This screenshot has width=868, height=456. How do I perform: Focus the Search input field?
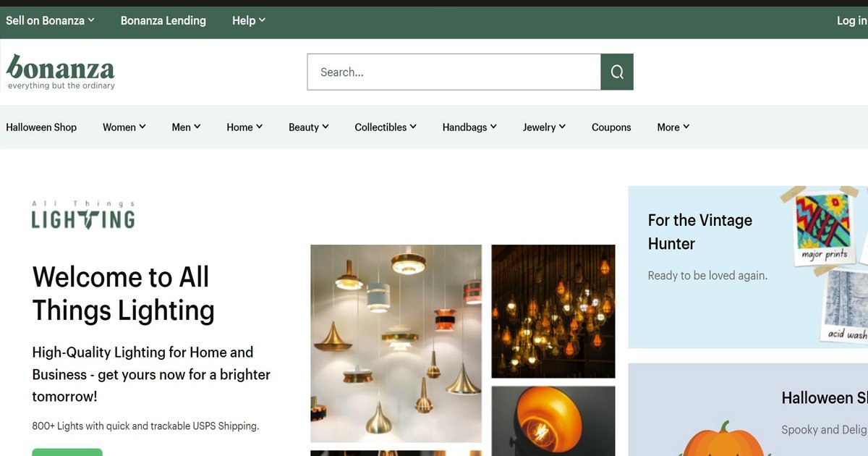click(x=454, y=72)
